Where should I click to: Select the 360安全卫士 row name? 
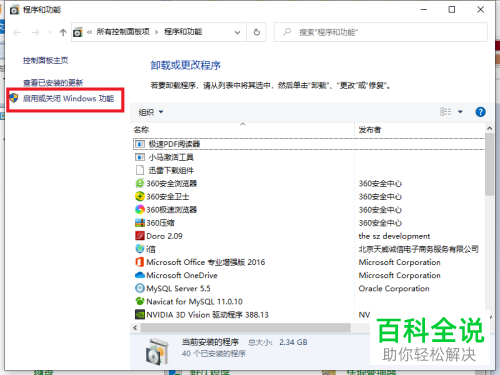[168, 197]
